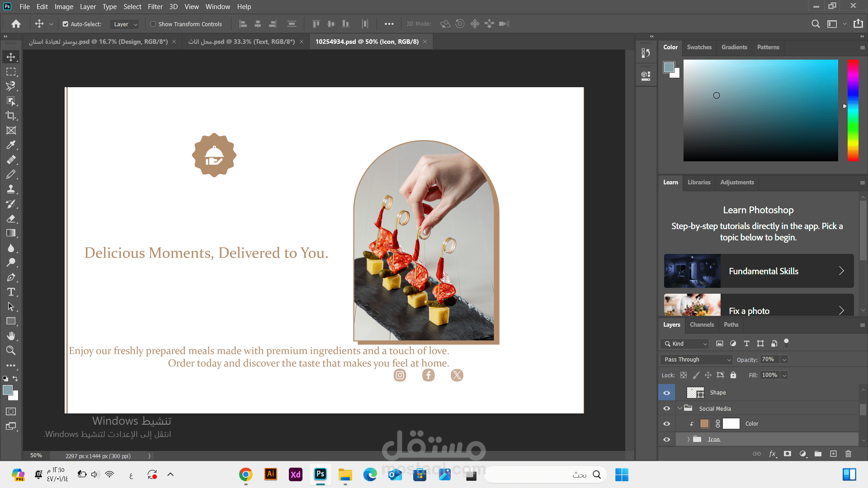Select the Crop tool
This screenshot has height=488, width=868.
[x=11, y=116]
